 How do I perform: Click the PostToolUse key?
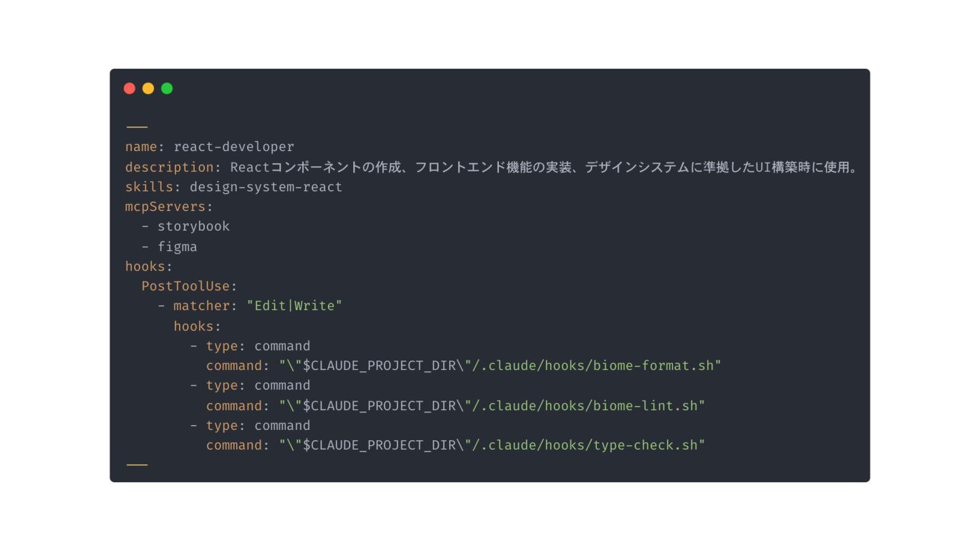click(186, 286)
